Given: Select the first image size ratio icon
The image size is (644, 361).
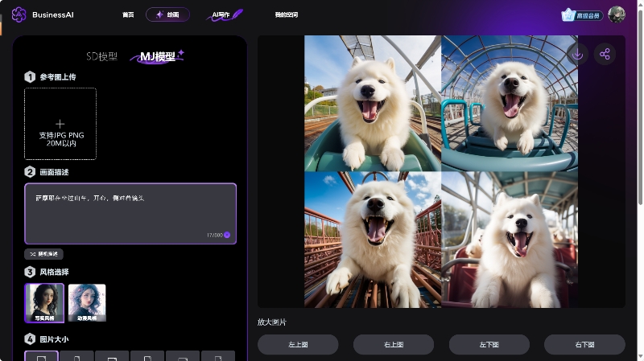Looking at the screenshot, I should coord(41,356).
